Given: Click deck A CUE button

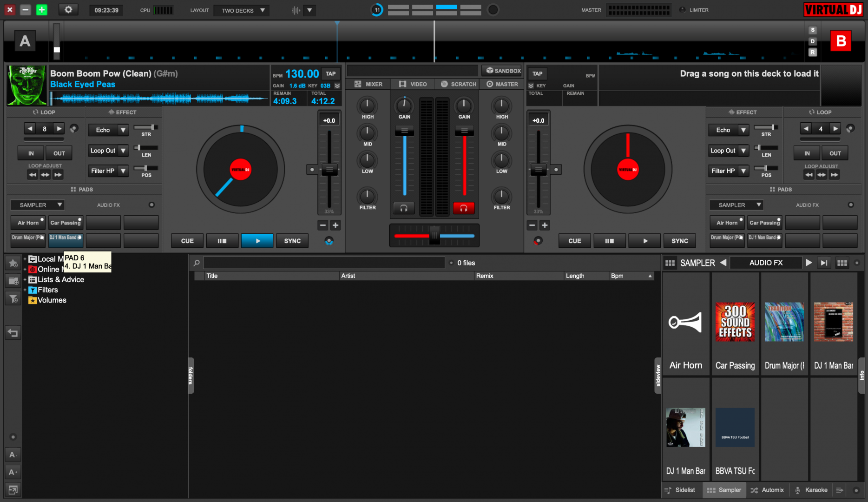Looking at the screenshot, I should (x=187, y=241).
